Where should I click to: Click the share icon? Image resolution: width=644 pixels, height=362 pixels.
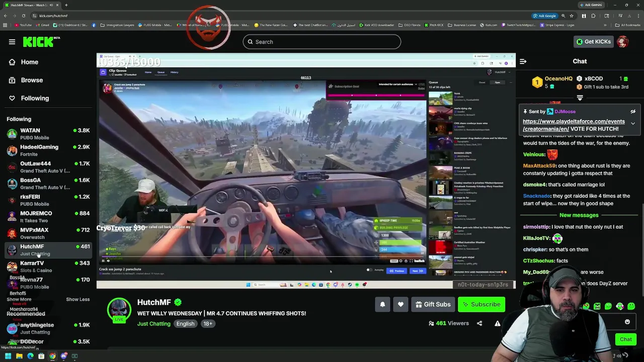tap(479, 323)
